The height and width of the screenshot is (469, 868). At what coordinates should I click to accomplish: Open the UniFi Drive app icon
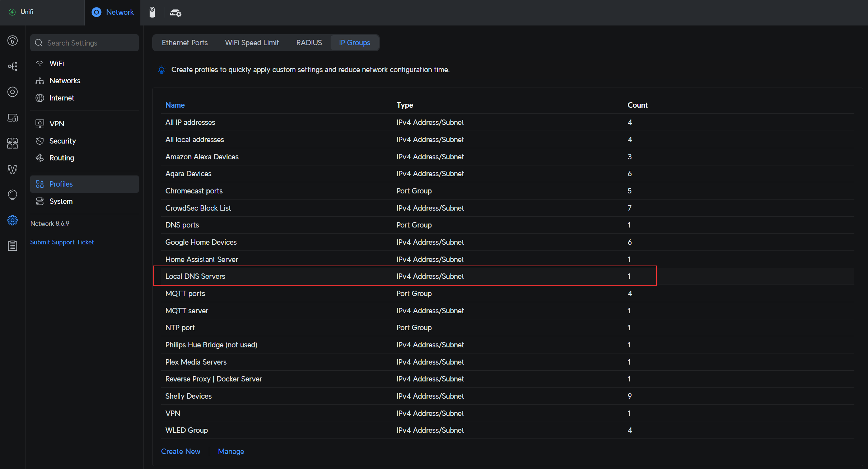pyautogui.click(x=175, y=13)
